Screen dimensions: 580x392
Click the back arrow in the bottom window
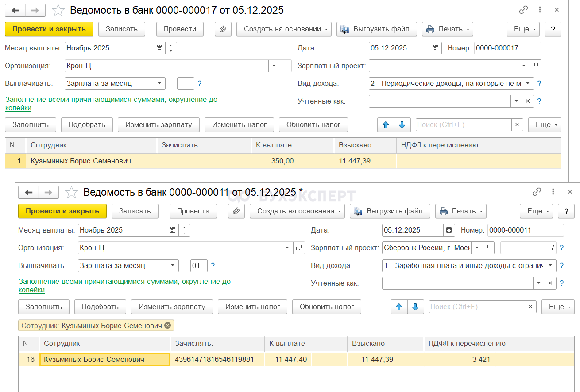pyautogui.click(x=29, y=192)
